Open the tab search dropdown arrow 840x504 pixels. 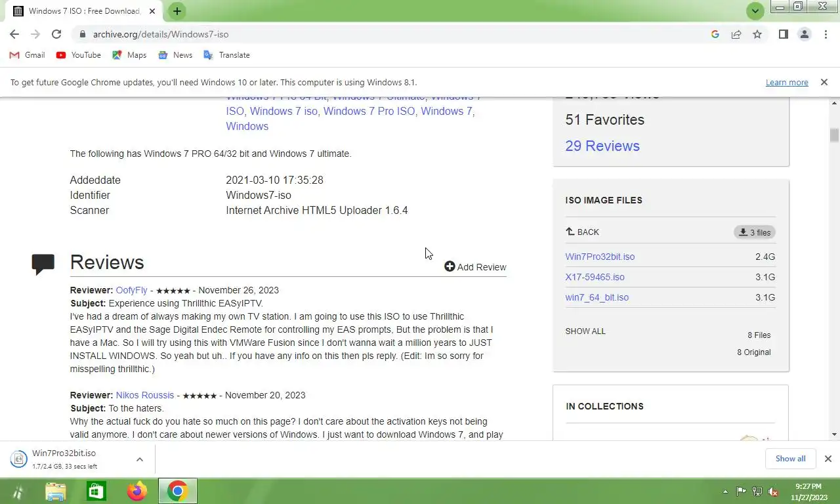coord(755,10)
